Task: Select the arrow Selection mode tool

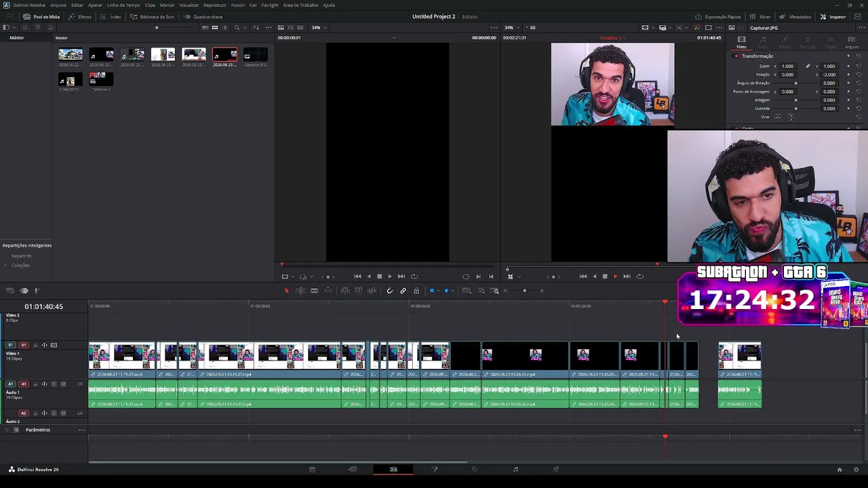Action: [286, 291]
